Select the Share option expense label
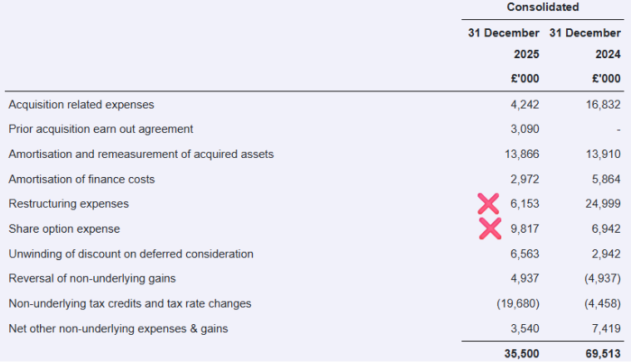 64,229
